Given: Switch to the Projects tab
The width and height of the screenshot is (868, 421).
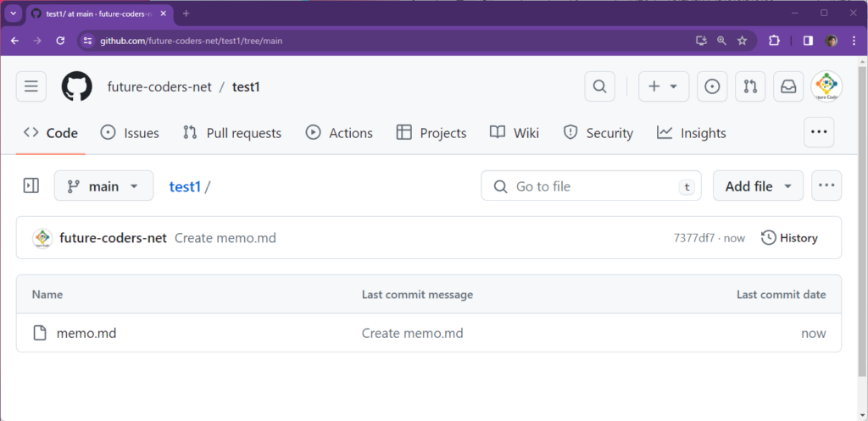Looking at the screenshot, I should (x=431, y=133).
